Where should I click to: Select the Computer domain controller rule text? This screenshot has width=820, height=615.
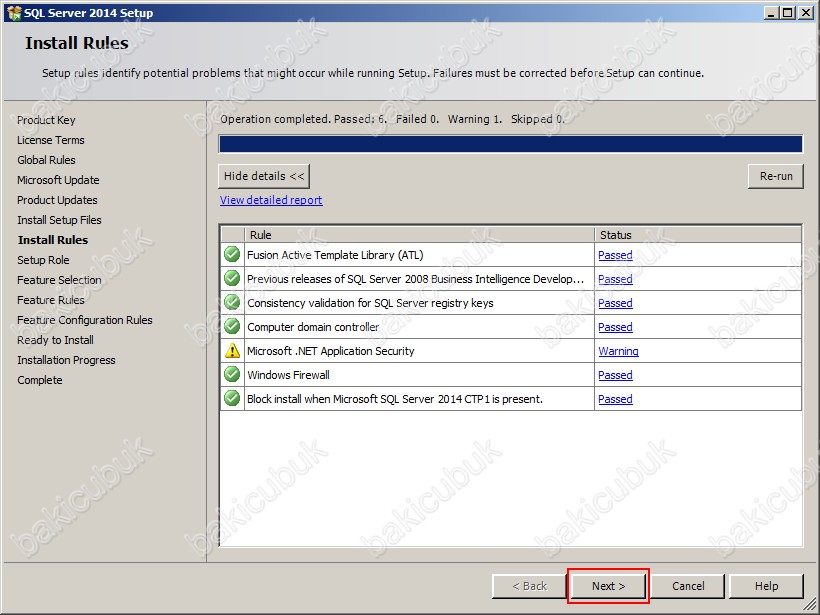(313, 327)
